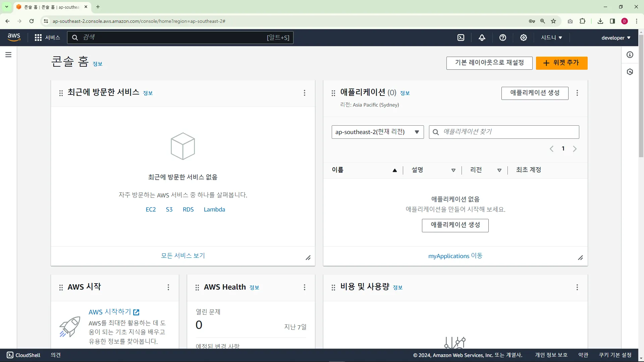Open three-dot menu of recently visited services widget
The height and width of the screenshot is (362, 644).
304,93
